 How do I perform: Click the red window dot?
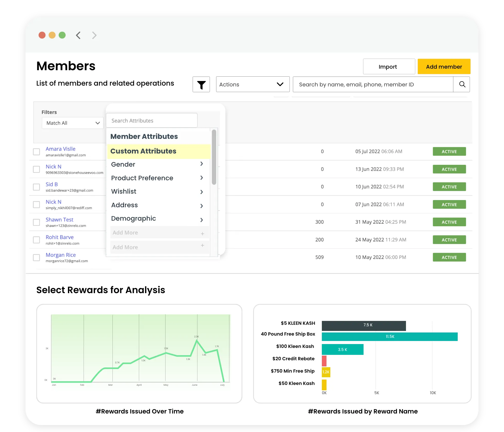(x=42, y=35)
